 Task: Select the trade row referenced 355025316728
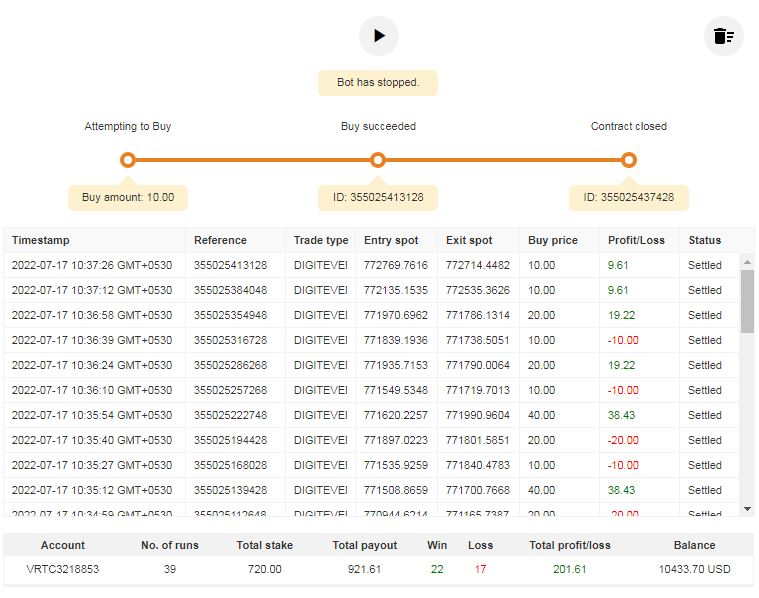(x=230, y=340)
